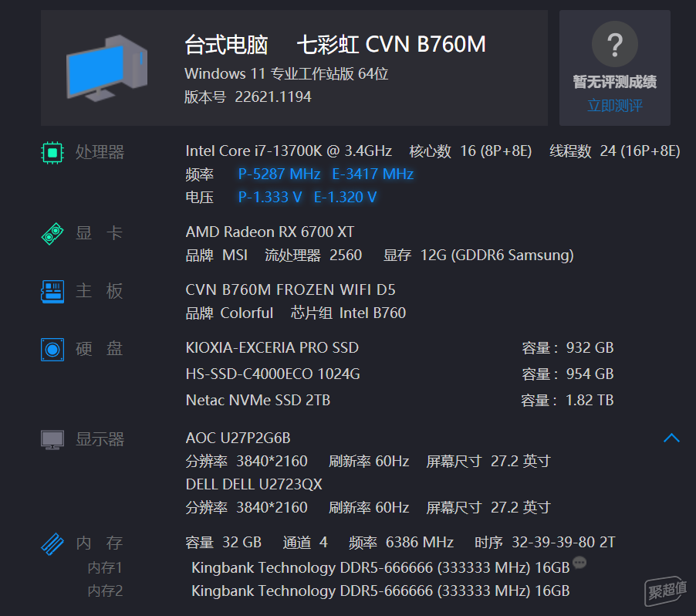The image size is (696, 616).
Task: Click the 内存2 slot label
Action: pos(105,591)
